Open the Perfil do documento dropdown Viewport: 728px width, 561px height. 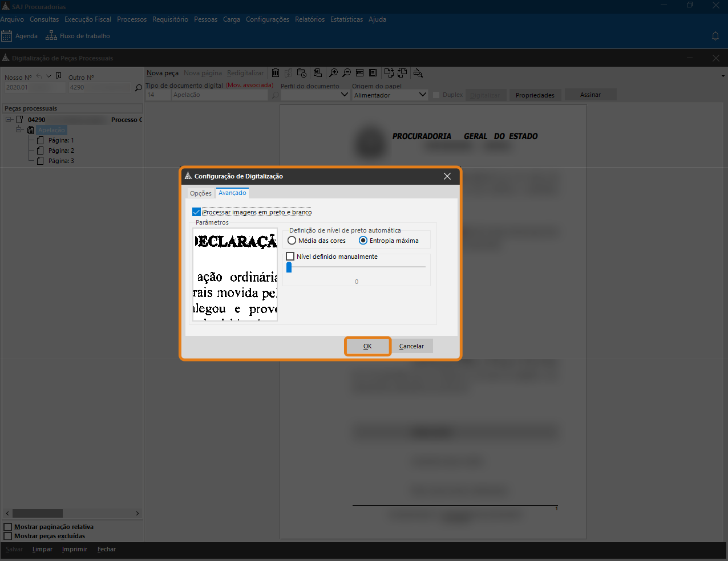[x=344, y=95]
